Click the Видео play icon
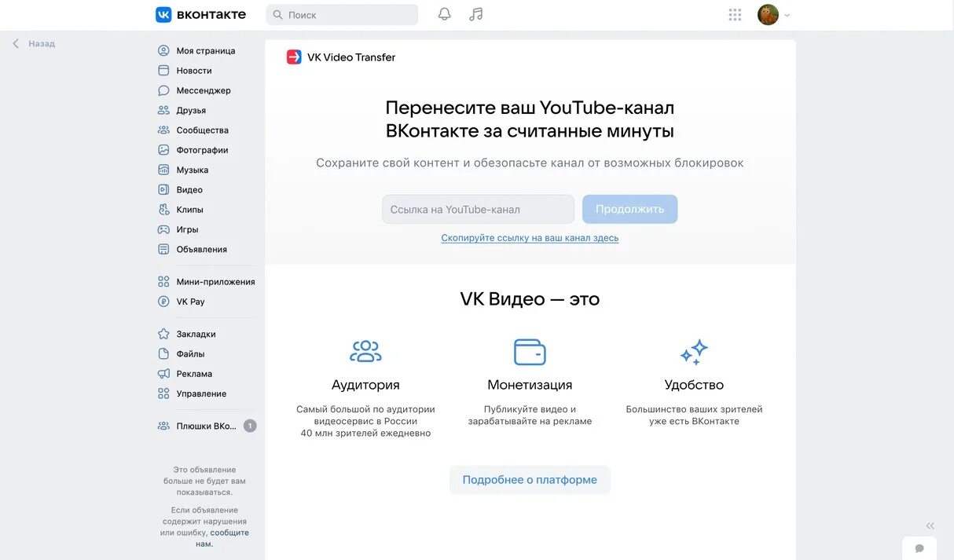Screen dimensions: 954x560 point(163,190)
